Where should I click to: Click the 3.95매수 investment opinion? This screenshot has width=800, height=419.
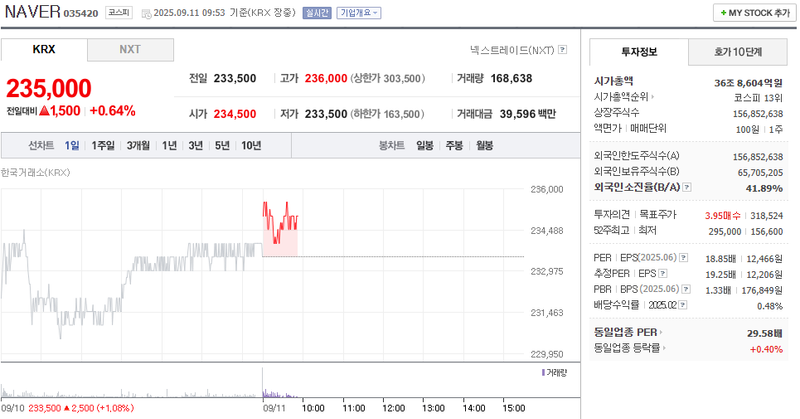tap(722, 216)
